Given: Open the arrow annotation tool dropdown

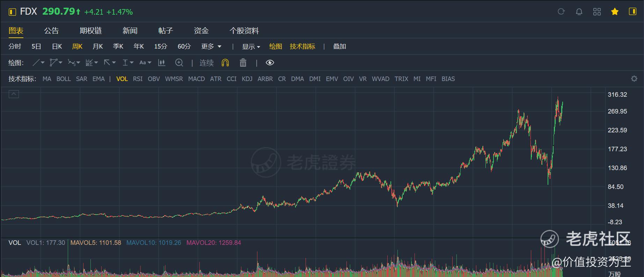Looking at the screenshot, I should click(x=110, y=63).
